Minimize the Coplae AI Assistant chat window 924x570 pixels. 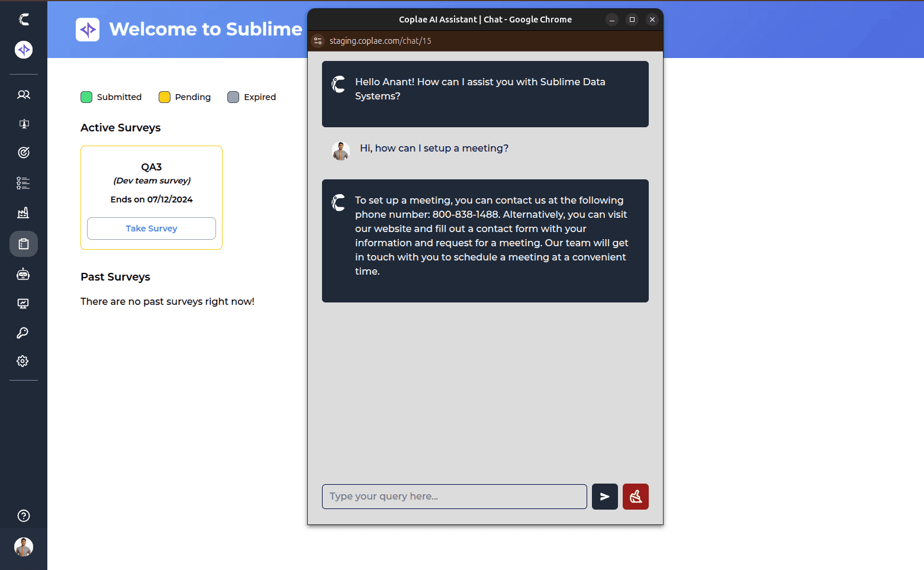point(612,20)
